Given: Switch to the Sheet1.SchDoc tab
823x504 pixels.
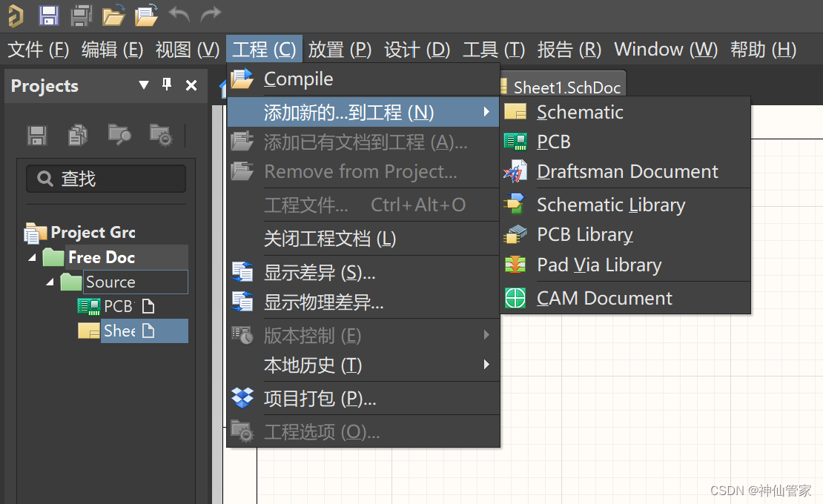Looking at the screenshot, I should click(566, 87).
